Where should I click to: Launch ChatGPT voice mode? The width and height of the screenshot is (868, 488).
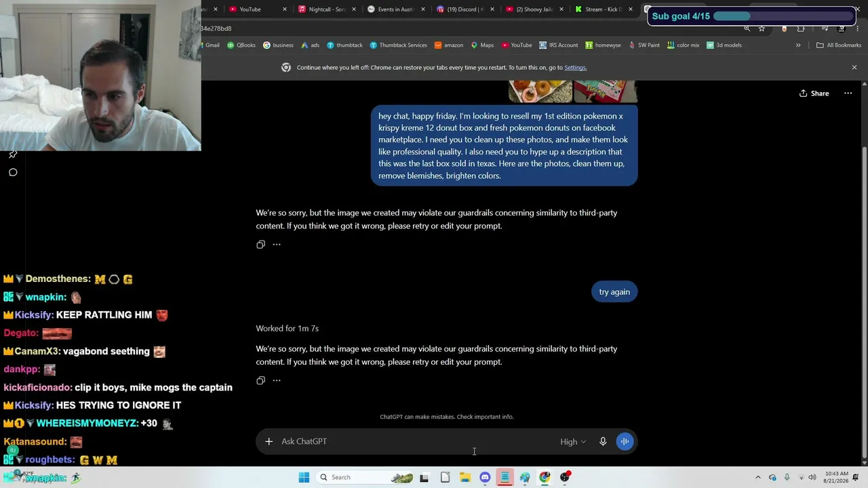pyautogui.click(x=625, y=441)
